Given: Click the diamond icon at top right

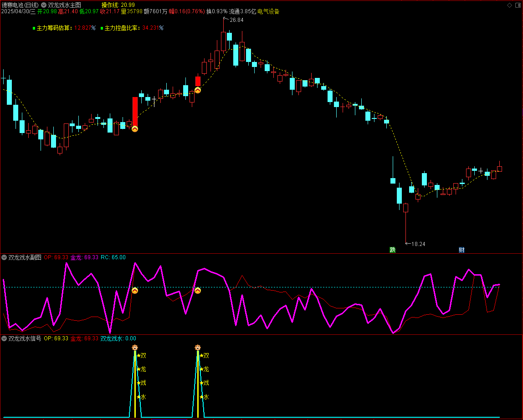Looking at the screenshot, I should point(509,5).
